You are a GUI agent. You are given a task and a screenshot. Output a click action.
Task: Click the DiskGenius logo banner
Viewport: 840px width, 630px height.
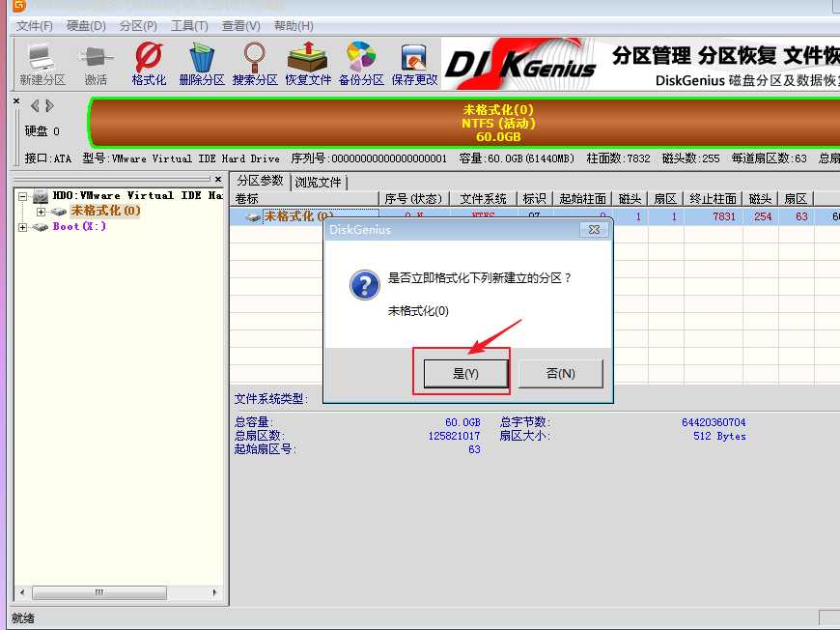click(520, 63)
